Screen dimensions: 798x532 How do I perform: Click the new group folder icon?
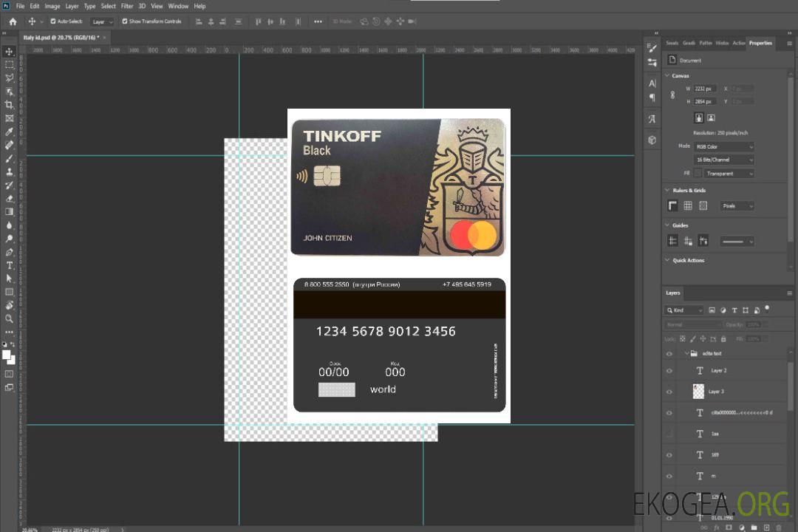[x=754, y=528]
